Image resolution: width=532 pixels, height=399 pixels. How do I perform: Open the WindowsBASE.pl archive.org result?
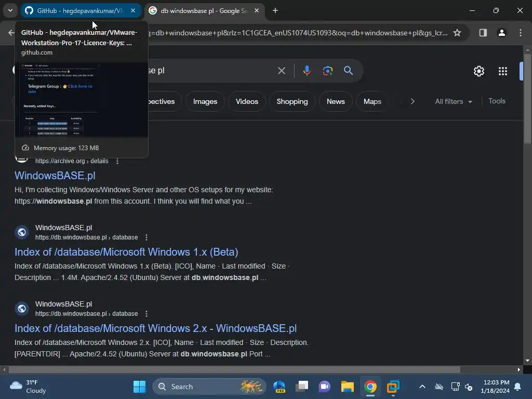(55, 176)
